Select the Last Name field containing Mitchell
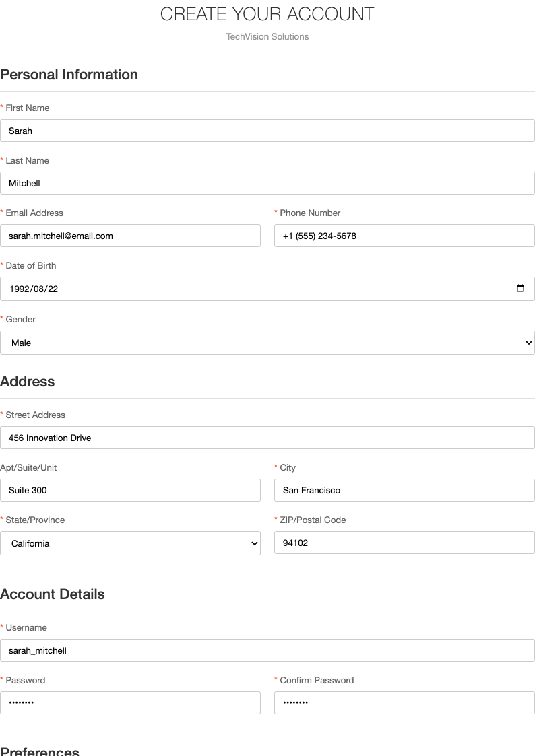 pos(267,182)
